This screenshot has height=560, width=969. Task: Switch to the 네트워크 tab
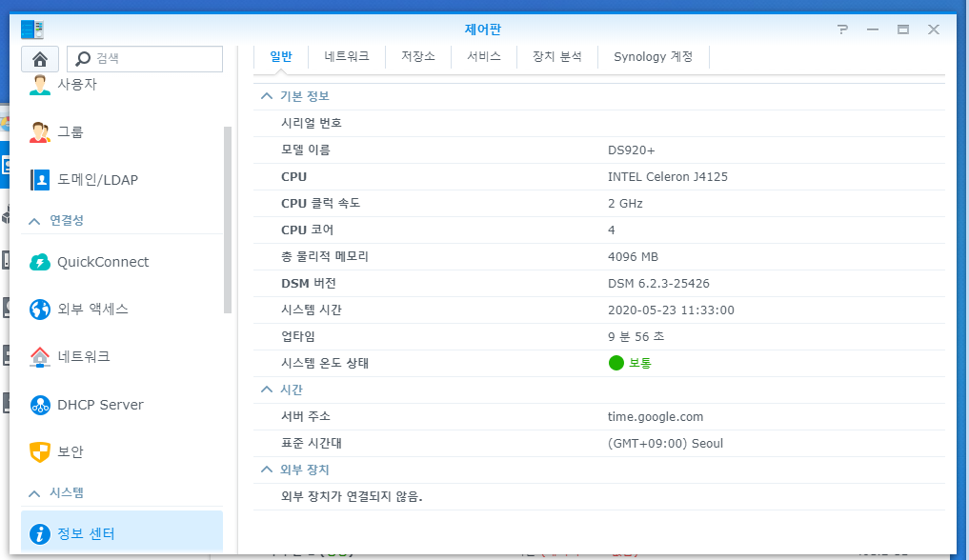tap(347, 57)
